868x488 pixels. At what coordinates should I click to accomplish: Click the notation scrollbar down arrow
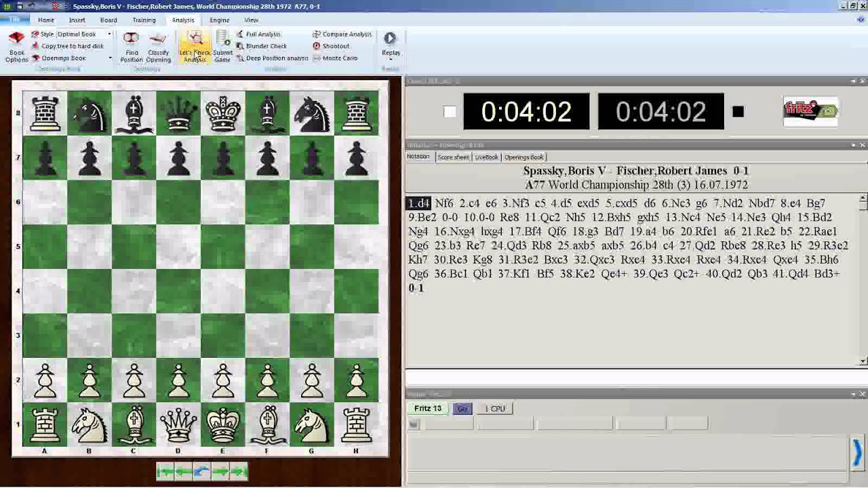(863, 361)
